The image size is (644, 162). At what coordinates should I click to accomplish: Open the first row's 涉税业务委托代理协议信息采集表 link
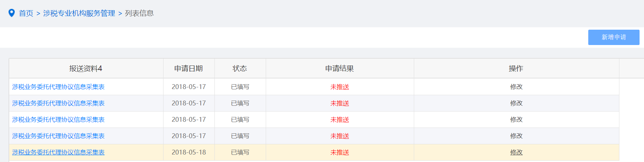(58, 87)
